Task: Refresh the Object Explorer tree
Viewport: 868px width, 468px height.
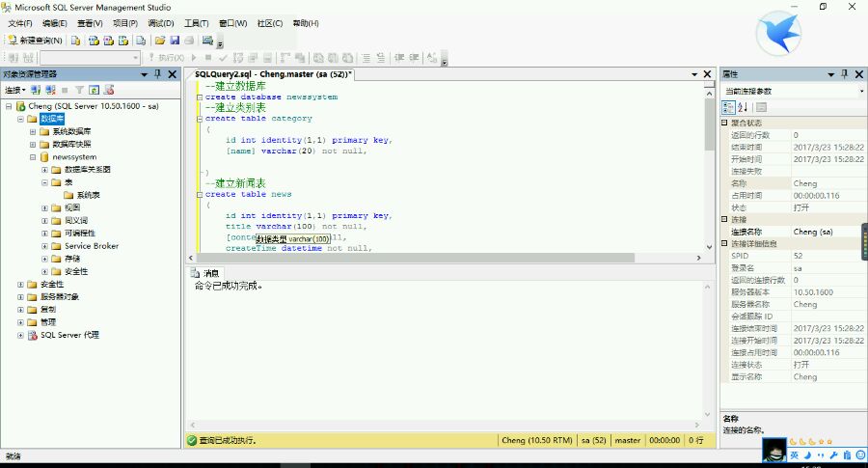Action: coord(95,90)
